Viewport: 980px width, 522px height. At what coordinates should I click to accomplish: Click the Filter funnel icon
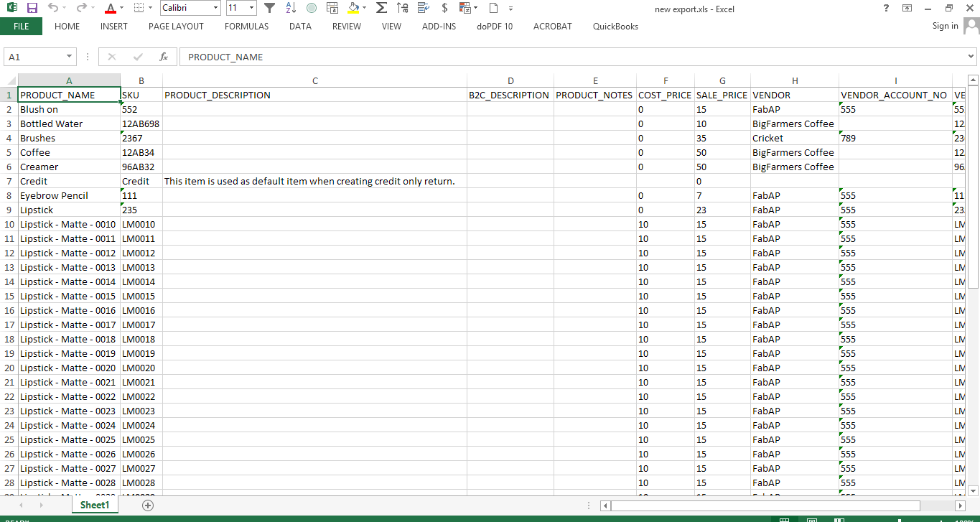(x=269, y=8)
